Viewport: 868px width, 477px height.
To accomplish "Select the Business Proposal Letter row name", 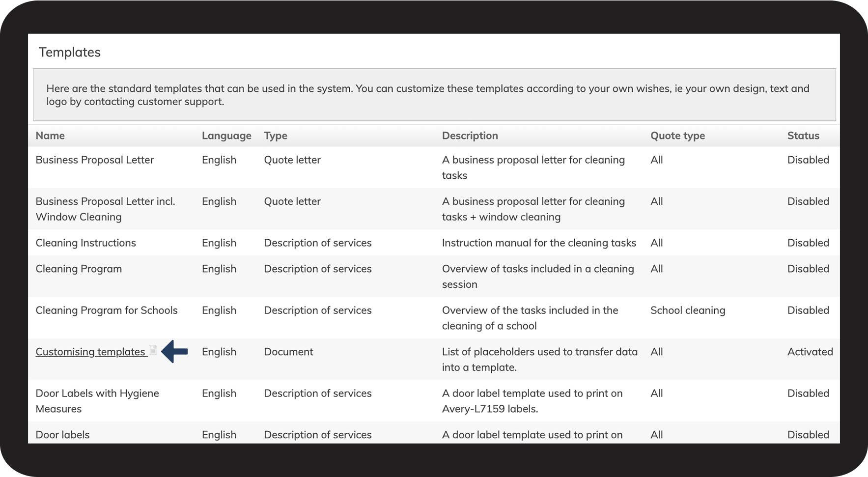I will point(95,160).
